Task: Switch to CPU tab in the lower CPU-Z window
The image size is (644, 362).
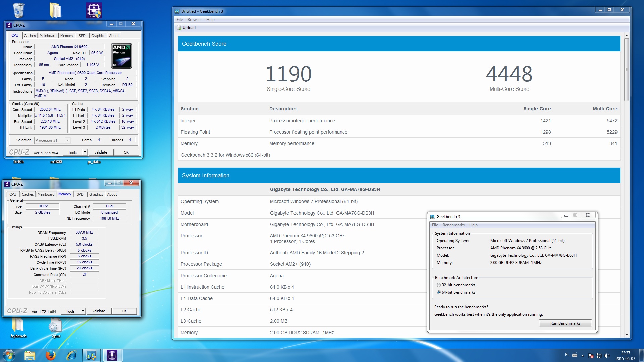Action: point(13,194)
